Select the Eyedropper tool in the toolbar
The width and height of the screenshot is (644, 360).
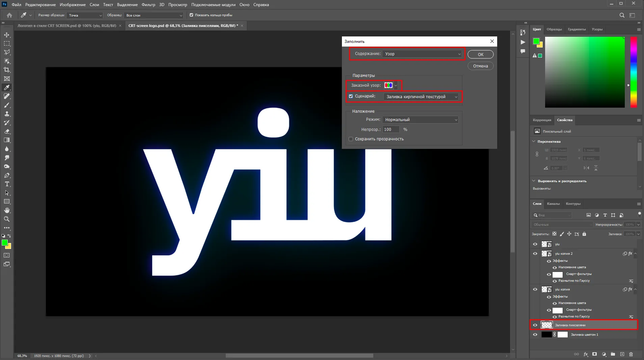pyautogui.click(x=7, y=87)
